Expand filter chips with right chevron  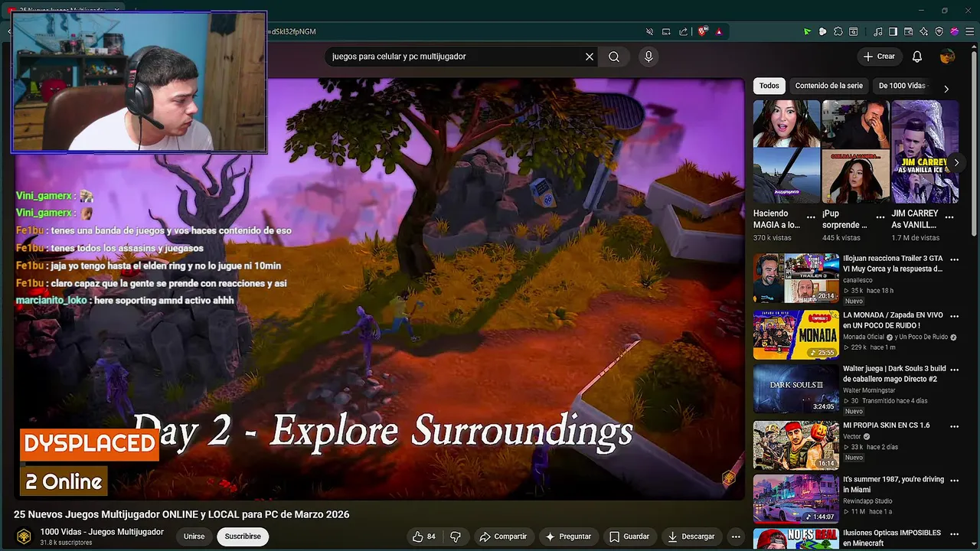(946, 89)
